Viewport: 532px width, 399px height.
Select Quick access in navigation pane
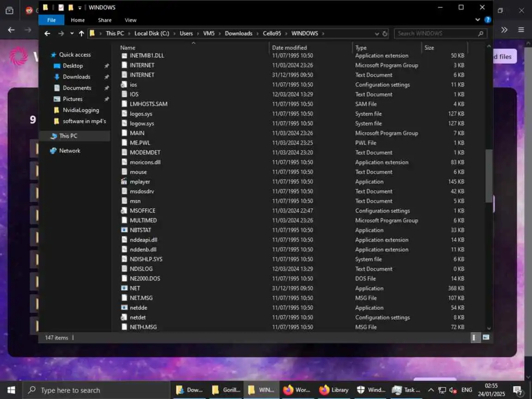[x=75, y=54]
